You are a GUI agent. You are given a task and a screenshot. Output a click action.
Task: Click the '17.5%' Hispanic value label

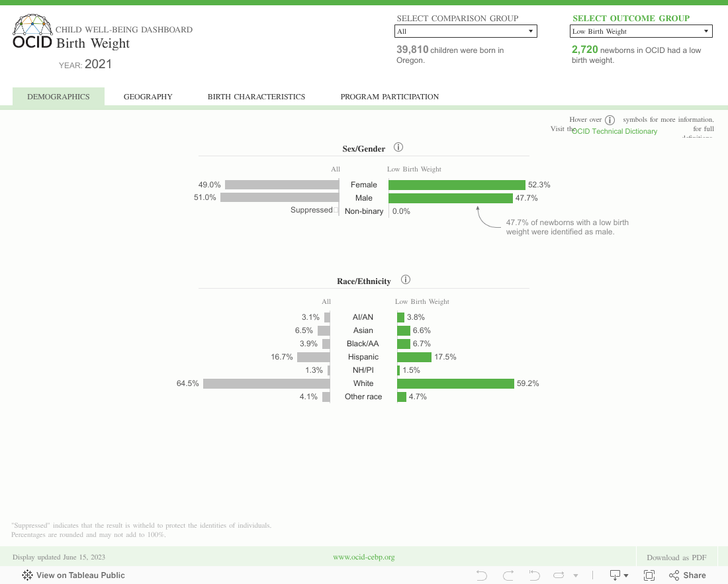445,357
